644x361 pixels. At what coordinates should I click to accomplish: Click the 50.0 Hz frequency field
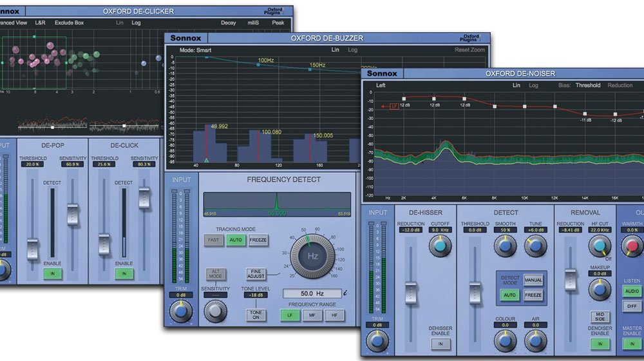click(312, 293)
